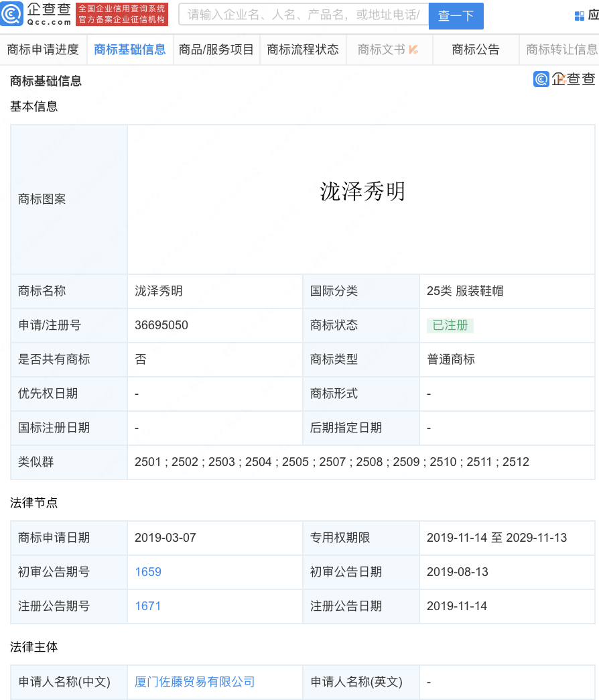Click the 专用权期限 label cell
The width and height of the screenshot is (599, 700).
click(361, 538)
